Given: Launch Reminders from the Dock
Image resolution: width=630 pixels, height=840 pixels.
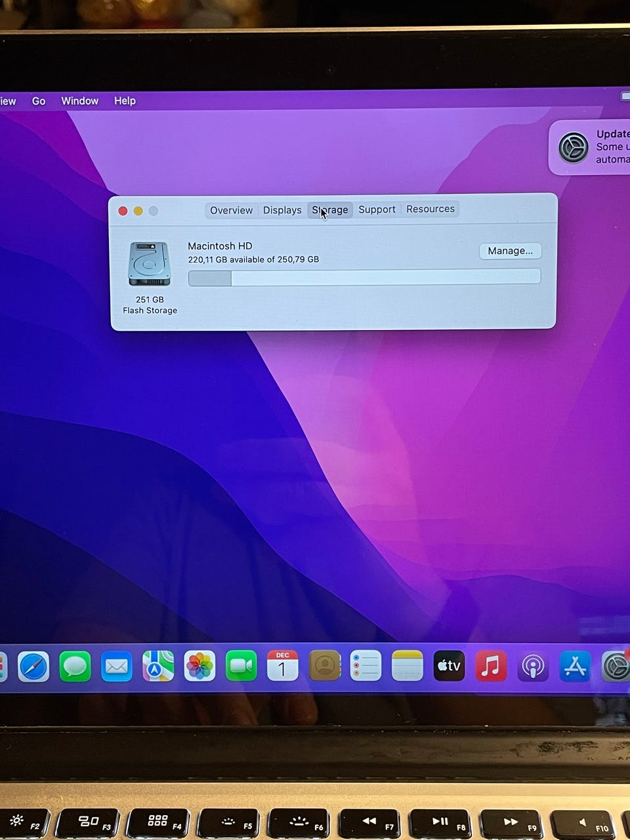Looking at the screenshot, I should point(366,666).
